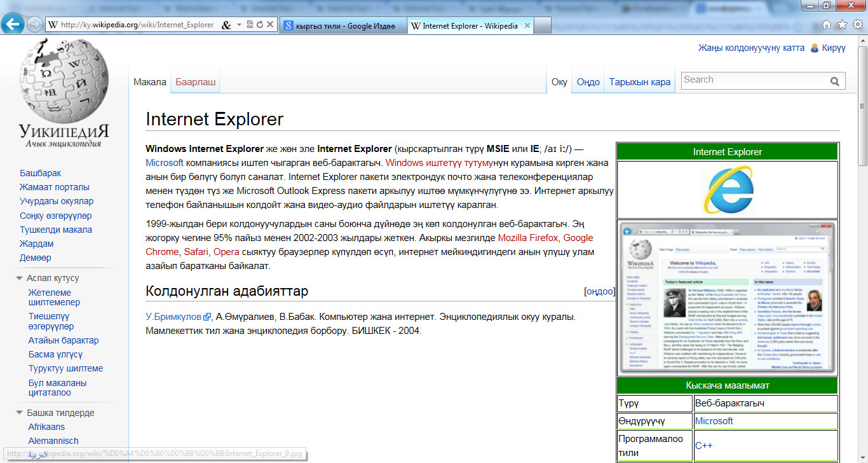The image size is (868, 463).
Task: Follow the Microsoft link in first paragraph
Action: click(x=165, y=163)
